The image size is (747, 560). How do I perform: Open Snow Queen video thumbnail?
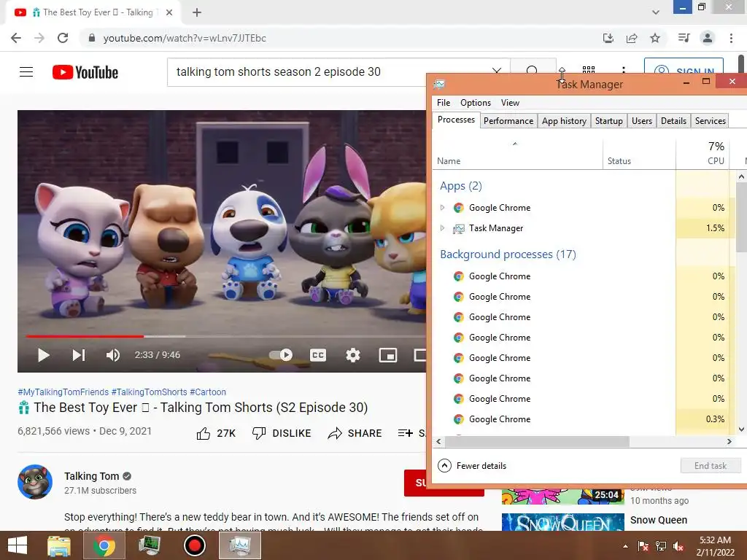562,522
